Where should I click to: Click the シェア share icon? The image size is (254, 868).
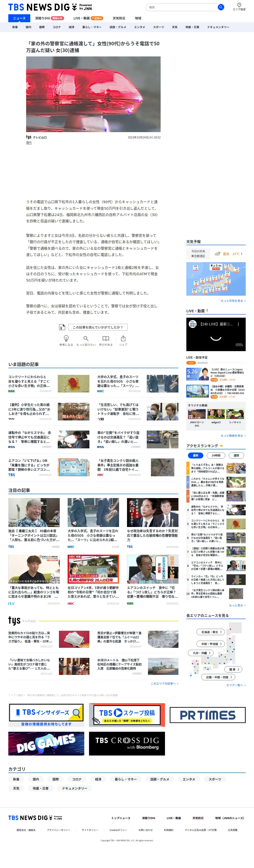pyautogui.click(x=123, y=338)
